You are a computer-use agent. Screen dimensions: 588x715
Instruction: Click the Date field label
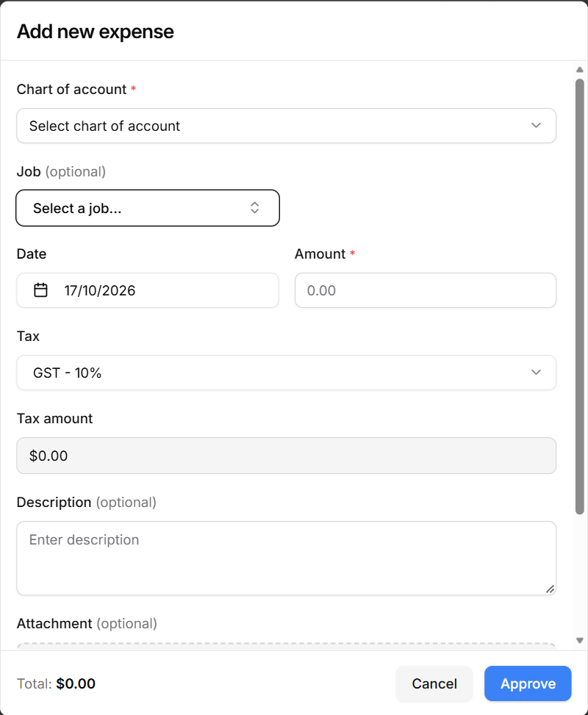32,254
